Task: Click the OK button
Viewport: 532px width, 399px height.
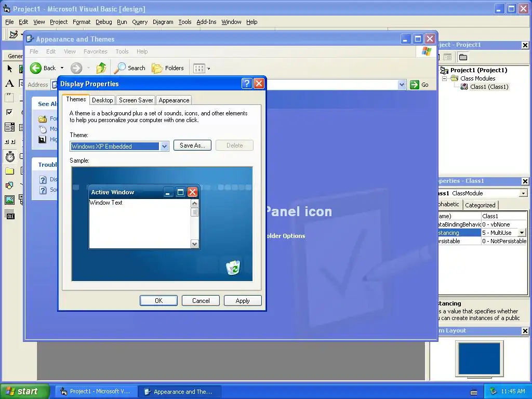Action: click(x=159, y=301)
